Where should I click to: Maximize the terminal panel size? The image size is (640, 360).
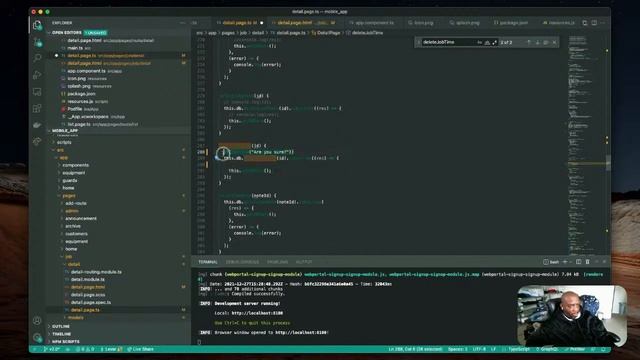click(596, 262)
